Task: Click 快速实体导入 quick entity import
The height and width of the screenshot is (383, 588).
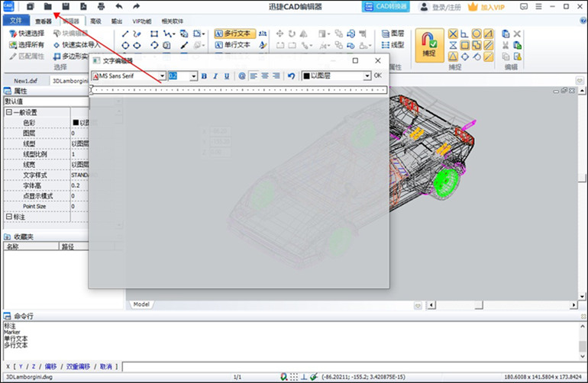Action: tap(77, 45)
